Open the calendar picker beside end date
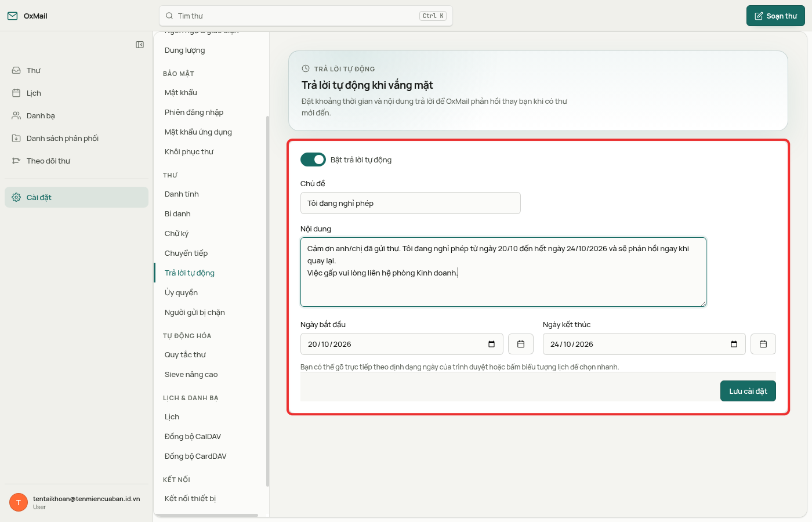Viewport: 812px width, 522px height. pyautogui.click(x=763, y=344)
